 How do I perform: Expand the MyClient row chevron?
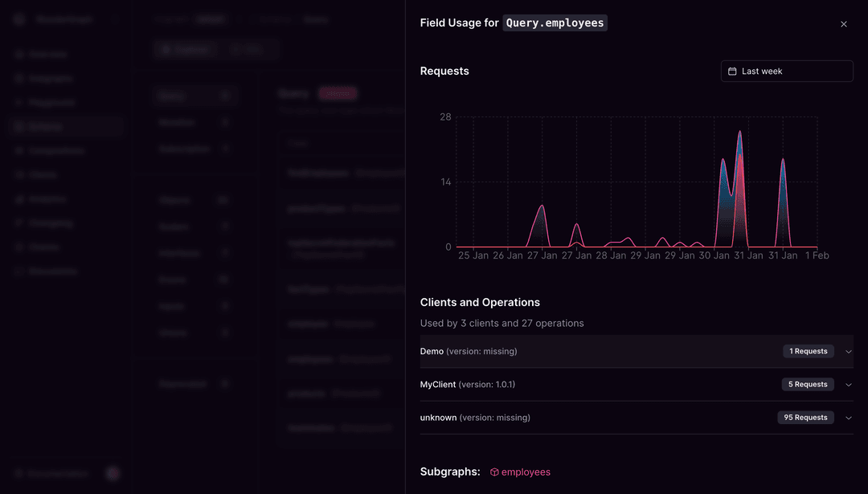[848, 385]
